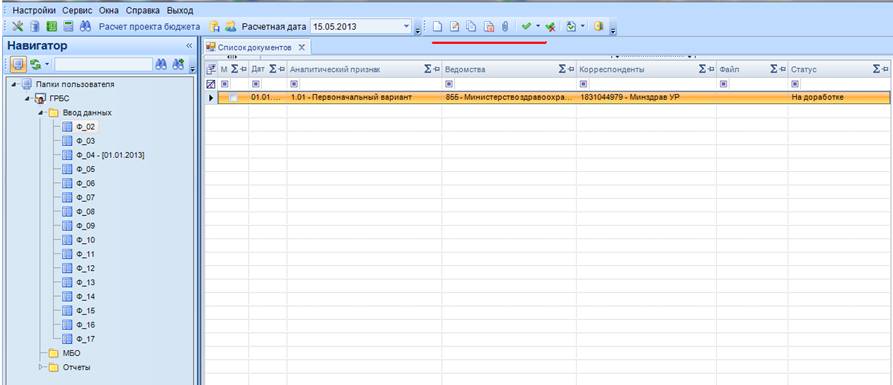Click the checkmark with red cross icon

[550, 26]
